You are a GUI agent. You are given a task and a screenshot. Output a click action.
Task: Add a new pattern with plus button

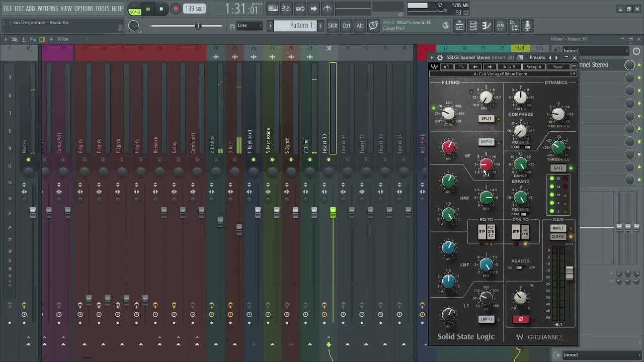coord(320,26)
